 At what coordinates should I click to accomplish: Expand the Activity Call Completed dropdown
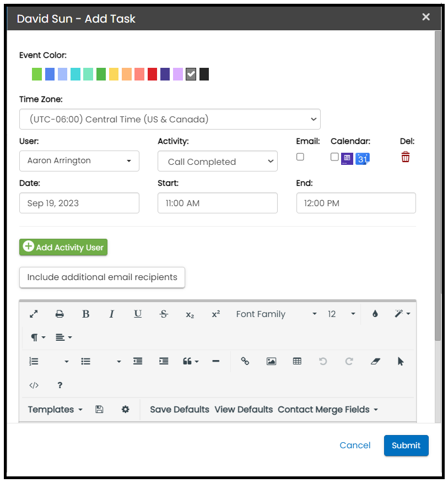coord(217,162)
